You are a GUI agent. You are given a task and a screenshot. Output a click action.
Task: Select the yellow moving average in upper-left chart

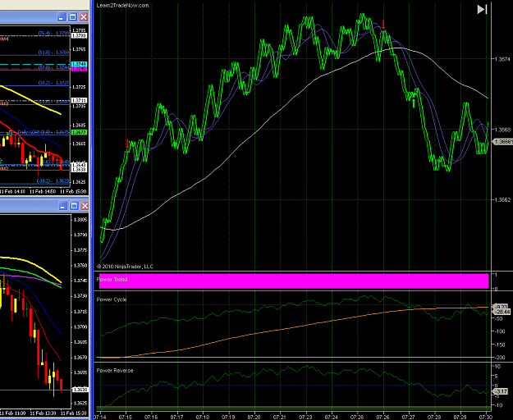(x=31, y=100)
